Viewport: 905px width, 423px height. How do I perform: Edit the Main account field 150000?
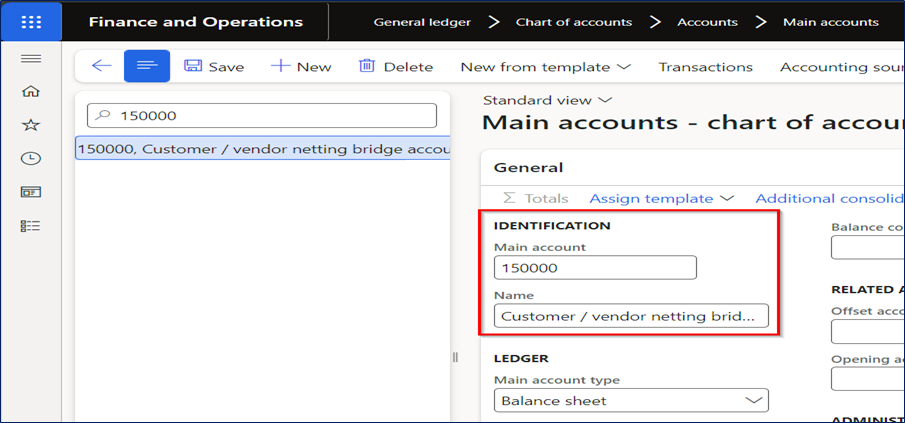[x=595, y=268]
